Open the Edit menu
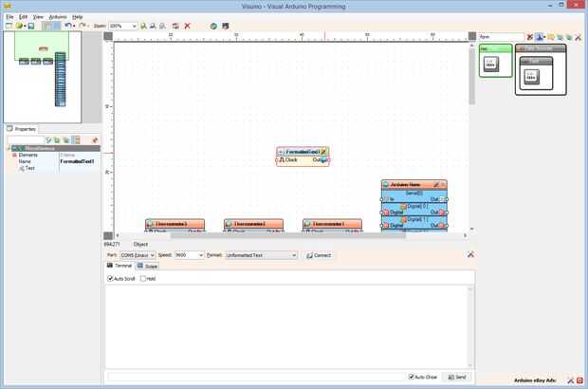 point(24,17)
